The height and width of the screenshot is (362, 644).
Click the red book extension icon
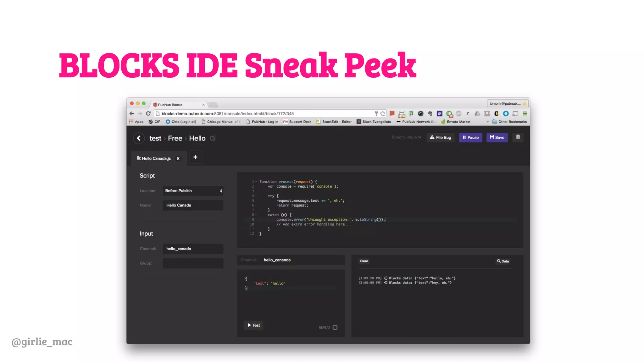coord(392,113)
